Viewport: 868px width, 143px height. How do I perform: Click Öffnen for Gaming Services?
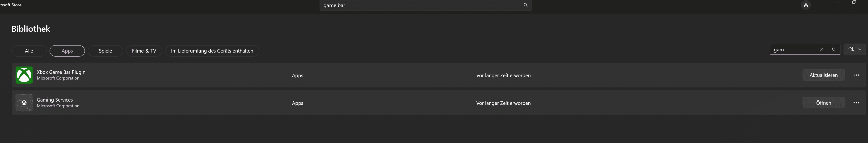(824, 103)
